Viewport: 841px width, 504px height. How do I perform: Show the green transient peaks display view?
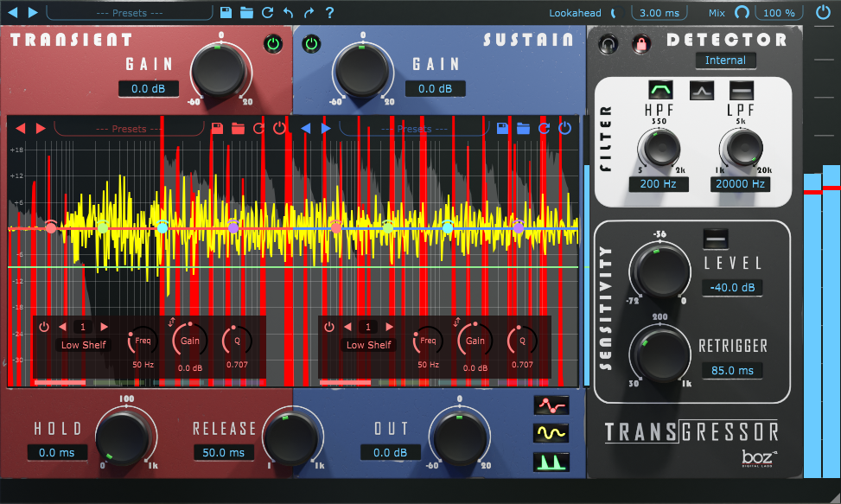click(550, 461)
